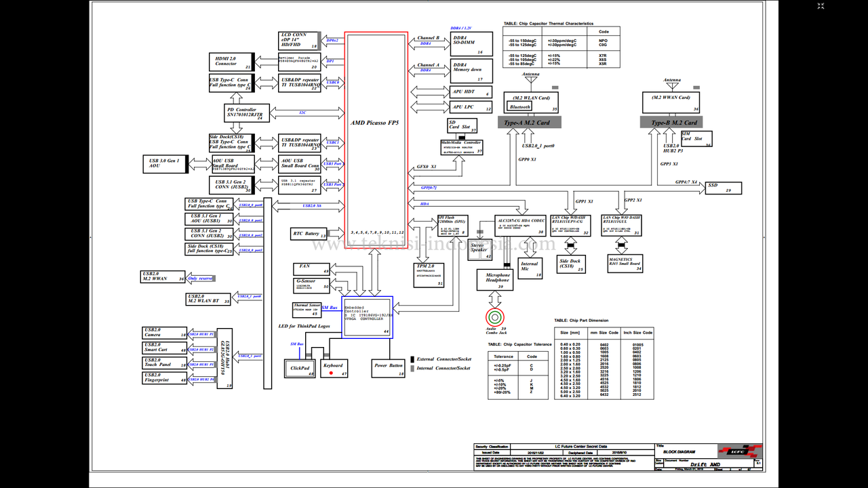Select the SD Card Slot block

pyautogui.click(x=462, y=125)
